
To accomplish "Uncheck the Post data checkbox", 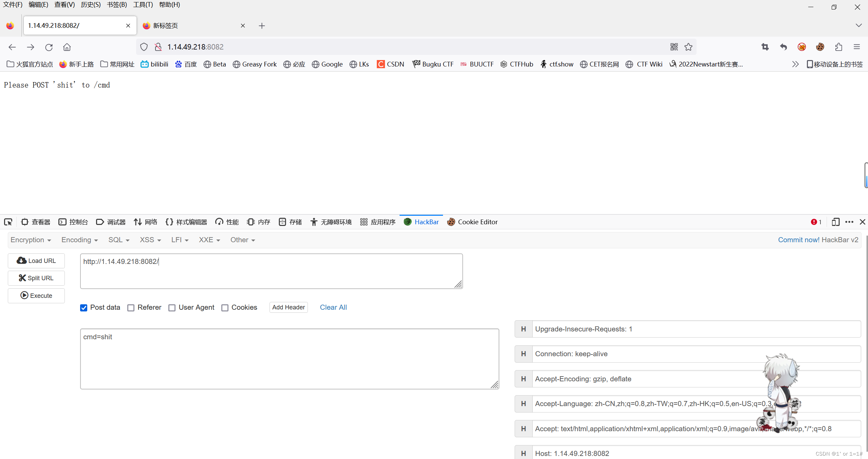I will [84, 308].
